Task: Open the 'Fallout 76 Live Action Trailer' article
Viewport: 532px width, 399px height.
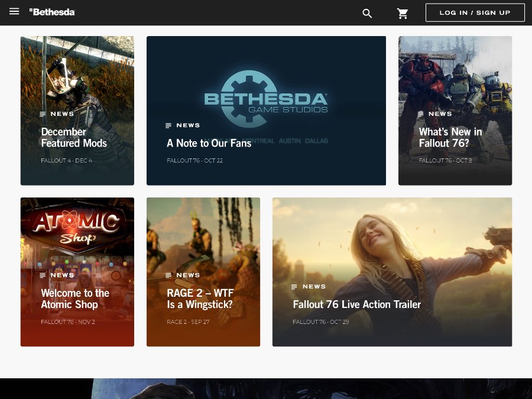Action: [x=357, y=304]
